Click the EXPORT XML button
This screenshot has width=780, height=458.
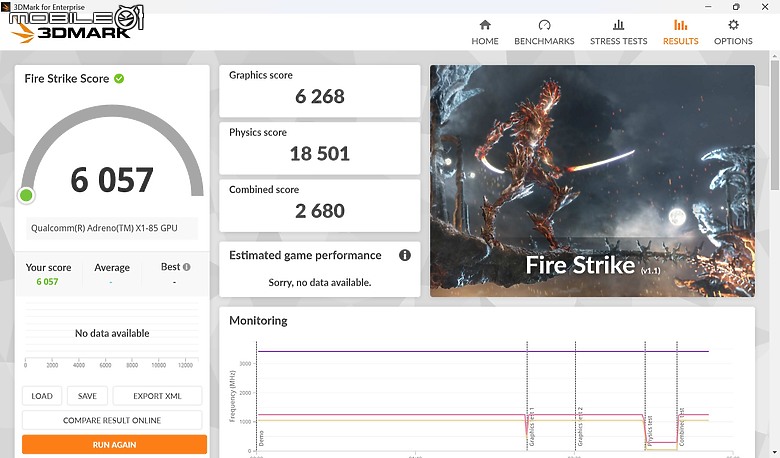[x=157, y=396]
